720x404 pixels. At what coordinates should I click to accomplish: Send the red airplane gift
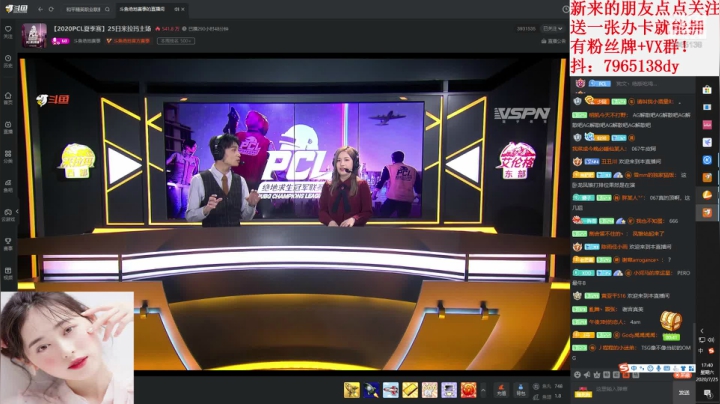[391, 390]
